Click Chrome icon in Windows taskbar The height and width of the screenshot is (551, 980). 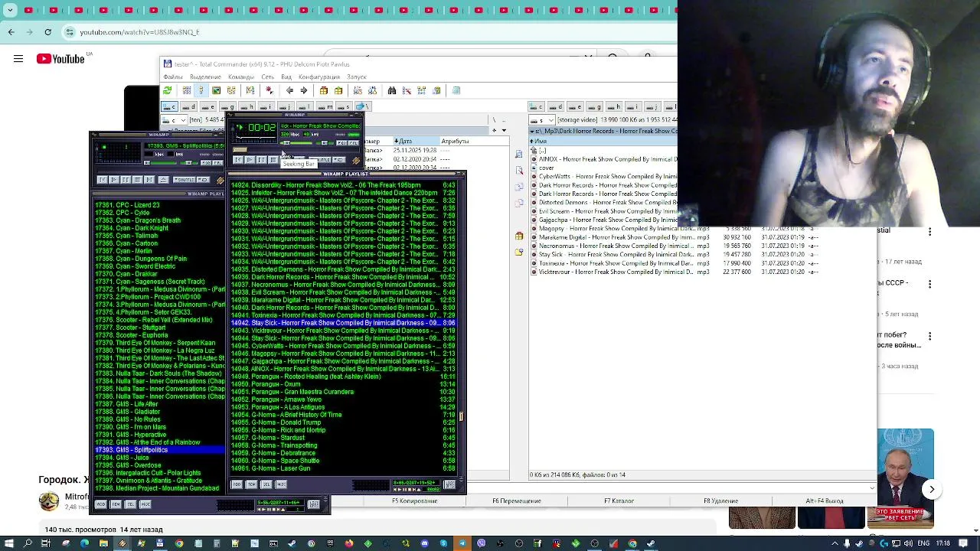pyautogui.click(x=179, y=543)
